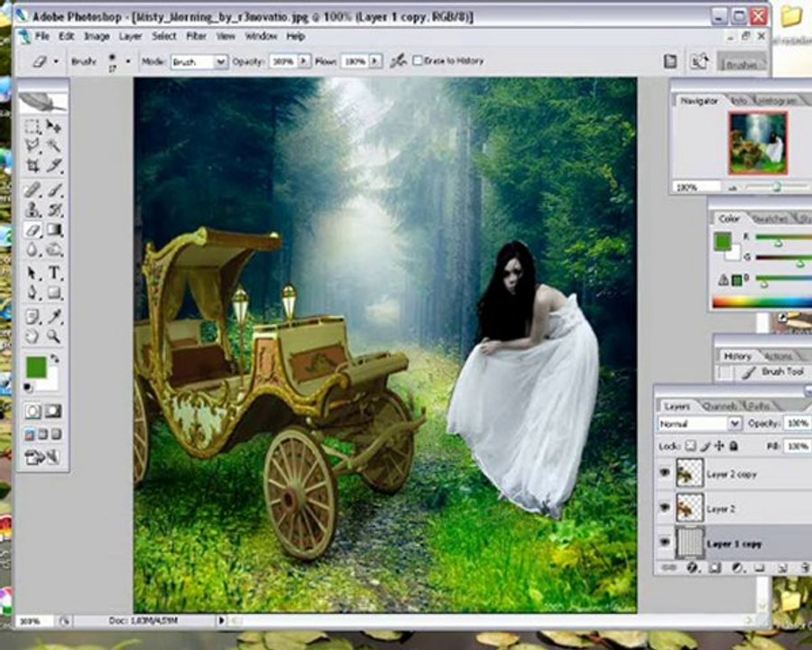Select the Magic Wand tool
The width and height of the screenshot is (812, 650).
(54, 145)
